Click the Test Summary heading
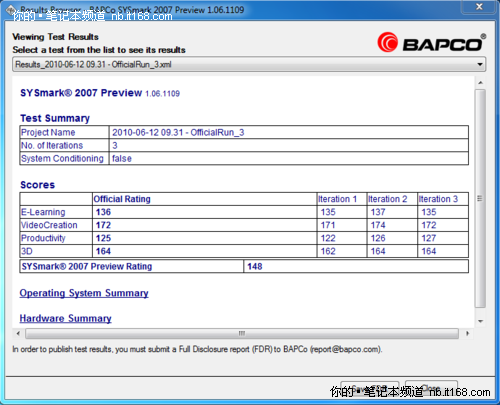The width and height of the screenshot is (500, 405). pos(55,118)
